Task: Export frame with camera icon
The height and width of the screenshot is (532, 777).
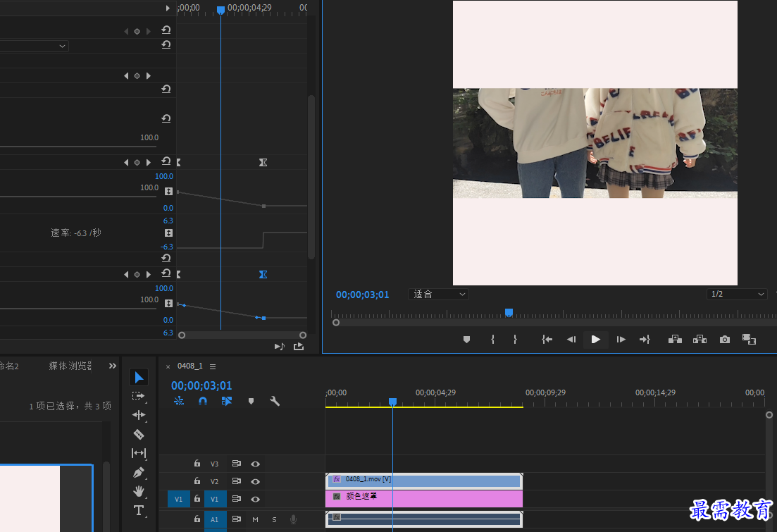Action: pyautogui.click(x=724, y=340)
